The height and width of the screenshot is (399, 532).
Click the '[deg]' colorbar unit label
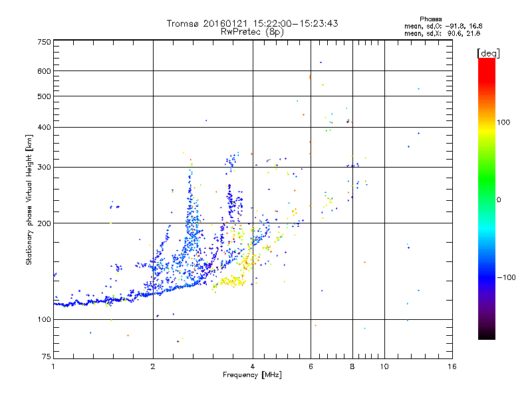click(x=488, y=53)
